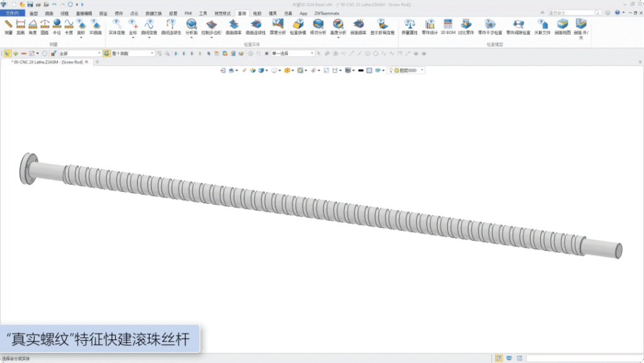Viewport: 644px width, 363px height.
Task: Open the 质量属性 mass properties tool
Action: click(409, 26)
